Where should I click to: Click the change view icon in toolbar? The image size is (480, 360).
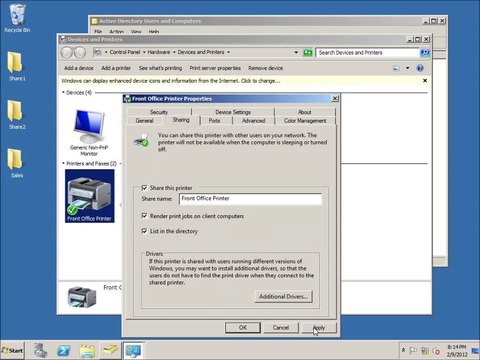[x=396, y=68]
